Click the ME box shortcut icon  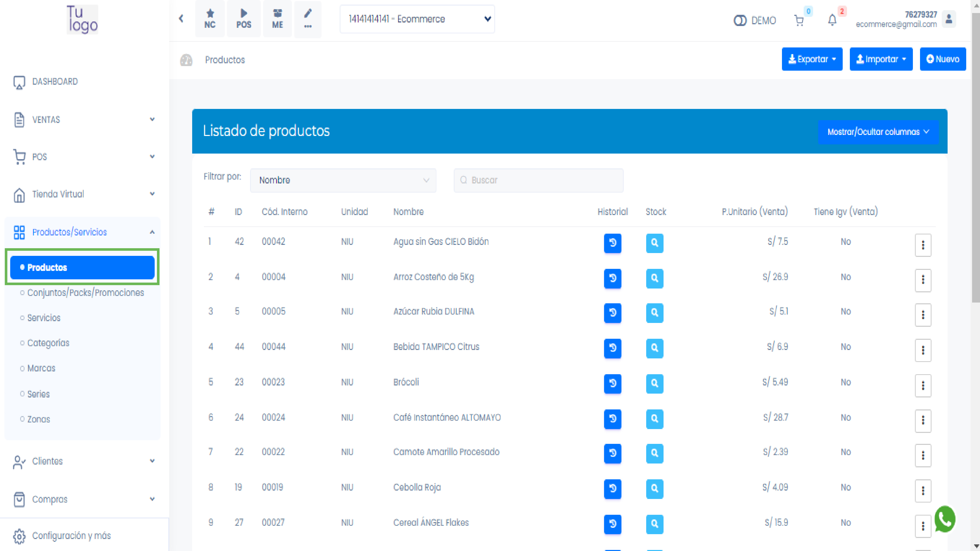coord(277,19)
